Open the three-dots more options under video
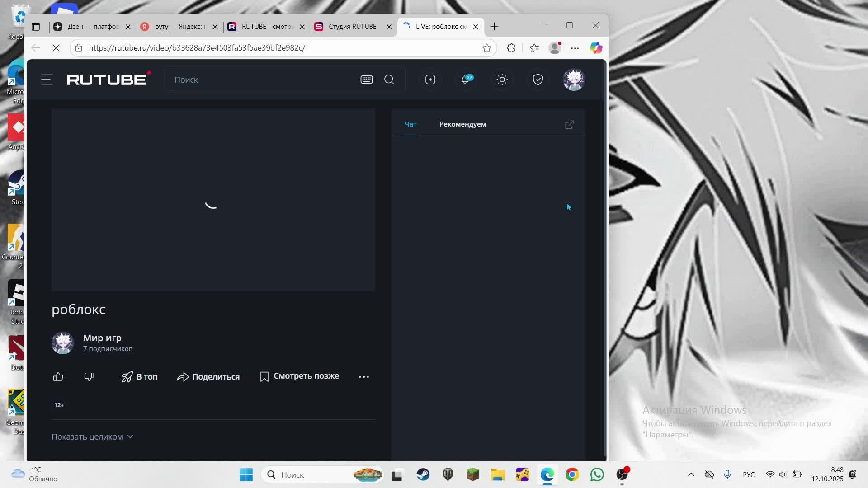This screenshot has height=488, width=868. [x=363, y=377]
